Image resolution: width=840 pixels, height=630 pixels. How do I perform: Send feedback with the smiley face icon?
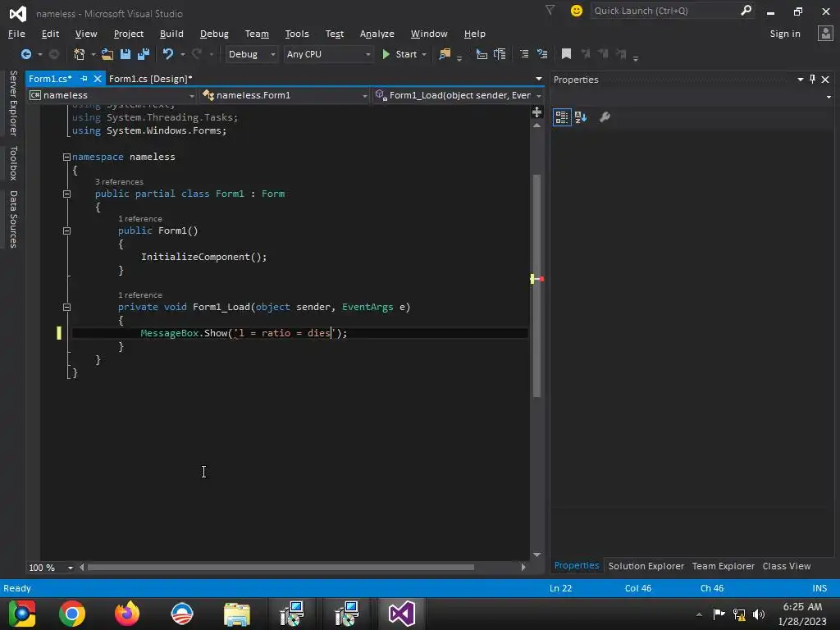(x=577, y=11)
